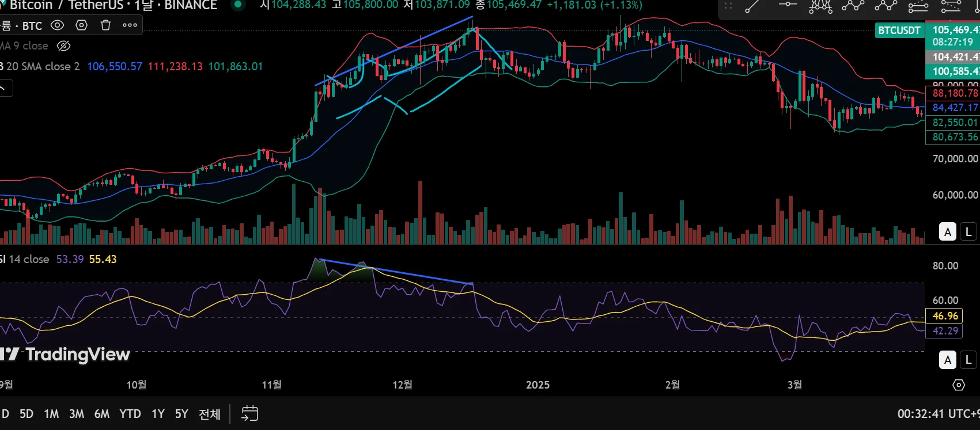Image resolution: width=980 pixels, height=430 pixels.
Task: Delete the BTC volume indicator
Action: tap(105, 25)
